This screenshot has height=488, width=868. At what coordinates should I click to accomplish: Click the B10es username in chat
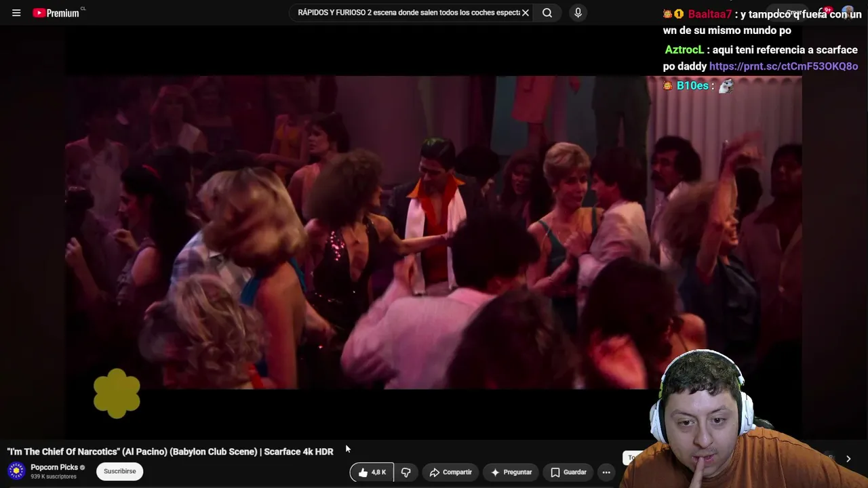(692, 85)
